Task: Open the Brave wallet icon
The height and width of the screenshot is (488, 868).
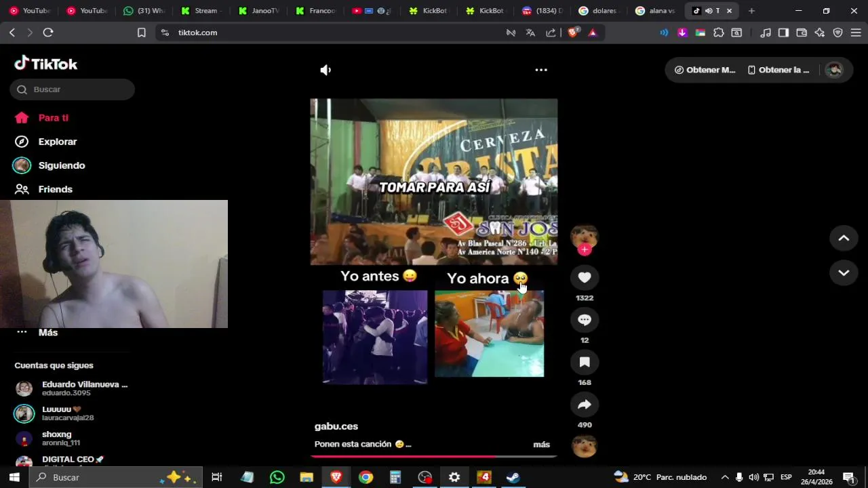Action: [x=802, y=33]
